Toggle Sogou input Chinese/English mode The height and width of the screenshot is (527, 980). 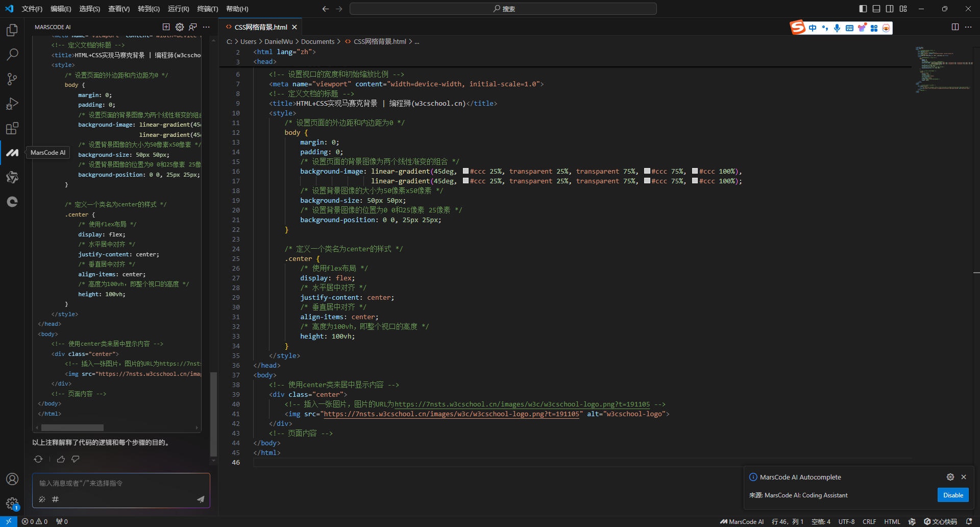pos(813,28)
